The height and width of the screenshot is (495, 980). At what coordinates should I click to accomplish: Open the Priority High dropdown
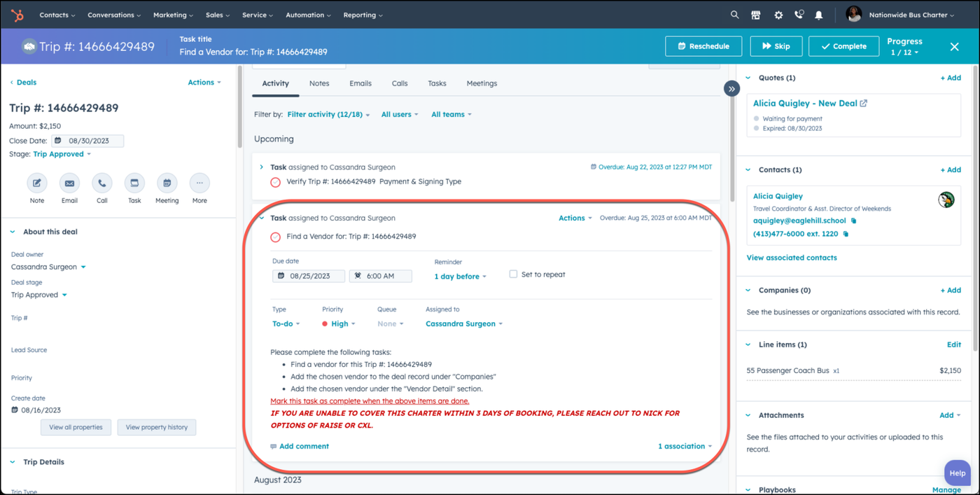pyautogui.click(x=339, y=324)
